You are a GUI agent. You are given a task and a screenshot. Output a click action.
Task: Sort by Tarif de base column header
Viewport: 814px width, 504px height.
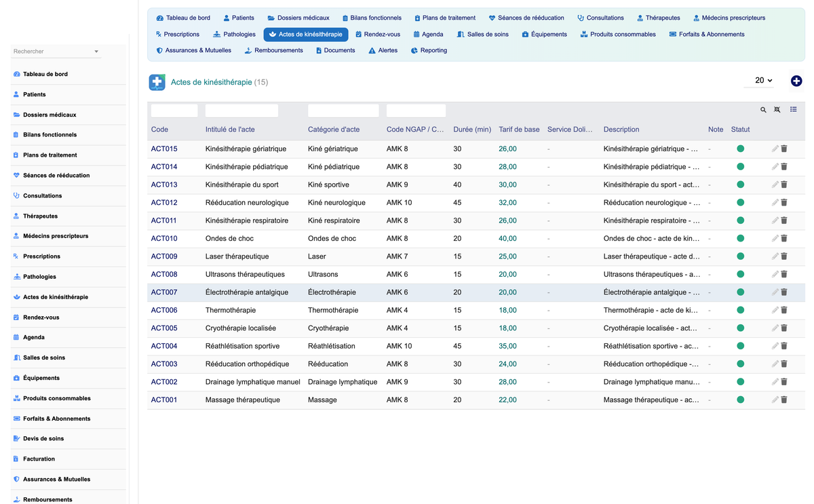[x=520, y=130]
